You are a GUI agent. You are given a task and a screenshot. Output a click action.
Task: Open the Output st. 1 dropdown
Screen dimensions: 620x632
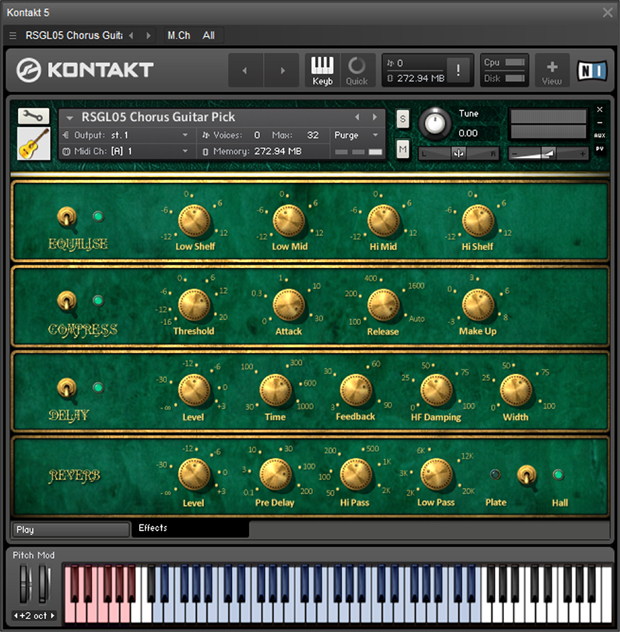[126, 135]
